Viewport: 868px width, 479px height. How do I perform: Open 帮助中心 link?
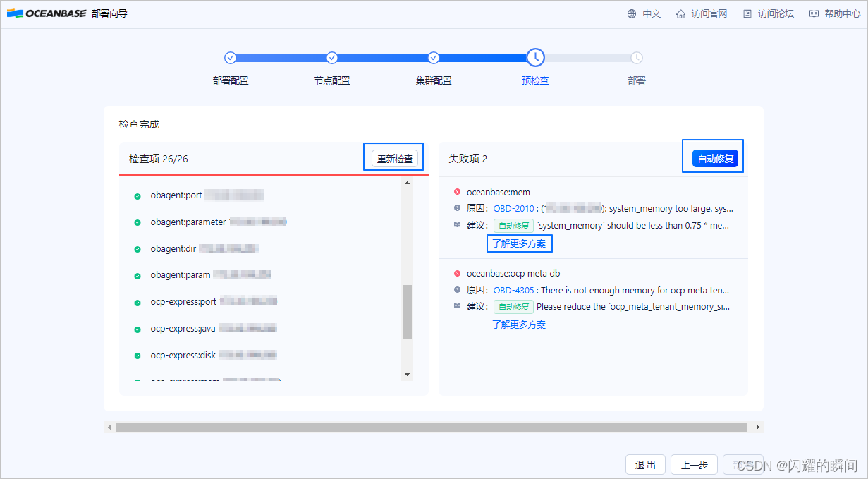click(843, 13)
